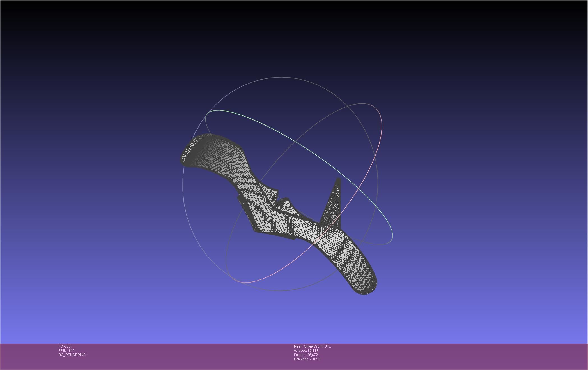Click the 'Vertices: 62,837' readout
This screenshot has height=370, width=588.
(x=306, y=351)
